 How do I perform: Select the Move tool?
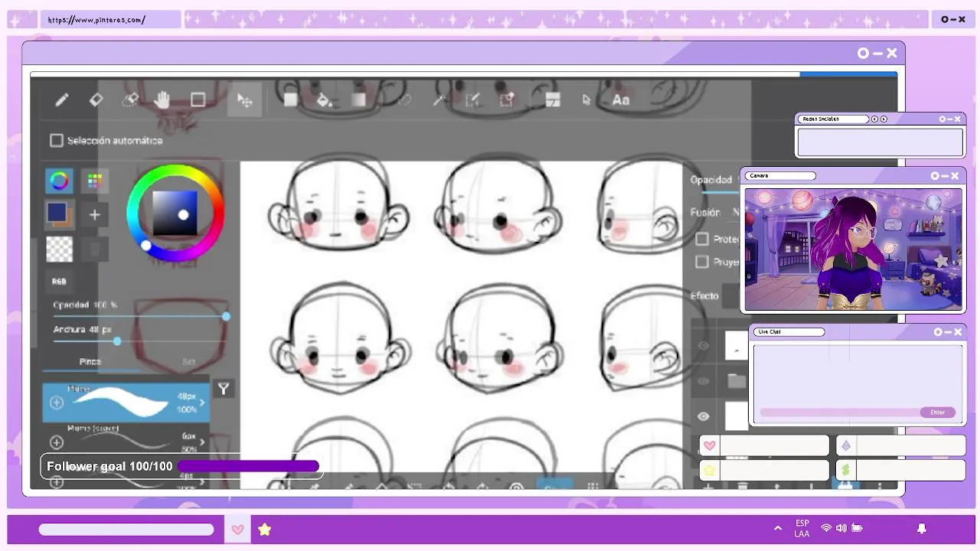tap(244, 100)
